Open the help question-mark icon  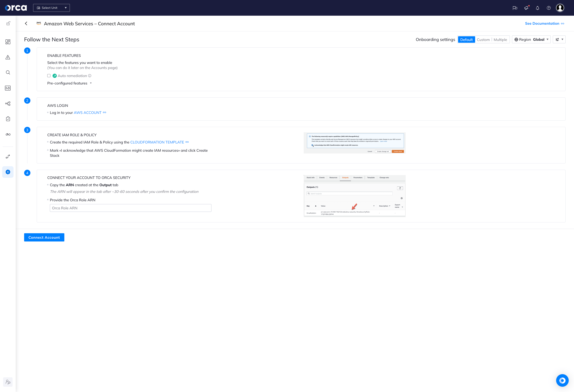tap(549, 8)
